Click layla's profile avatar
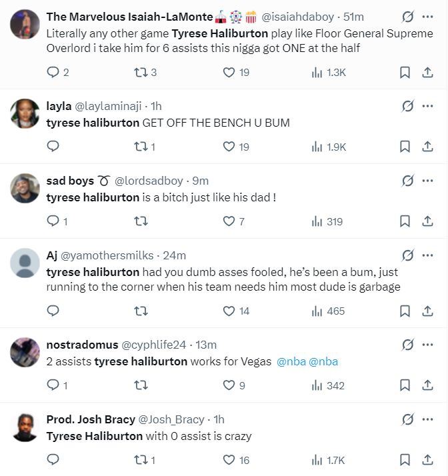The image size is (448, 476). [x=25, y=113]
